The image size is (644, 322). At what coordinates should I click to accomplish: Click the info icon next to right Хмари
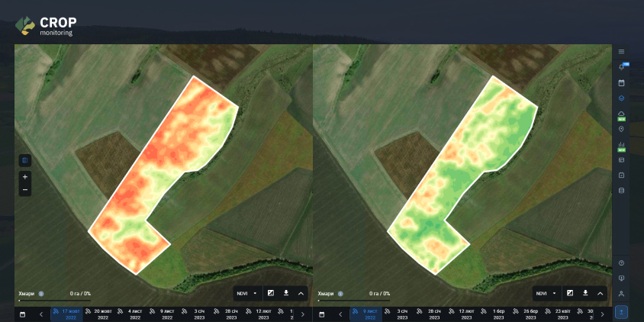[x=340, y=294]
